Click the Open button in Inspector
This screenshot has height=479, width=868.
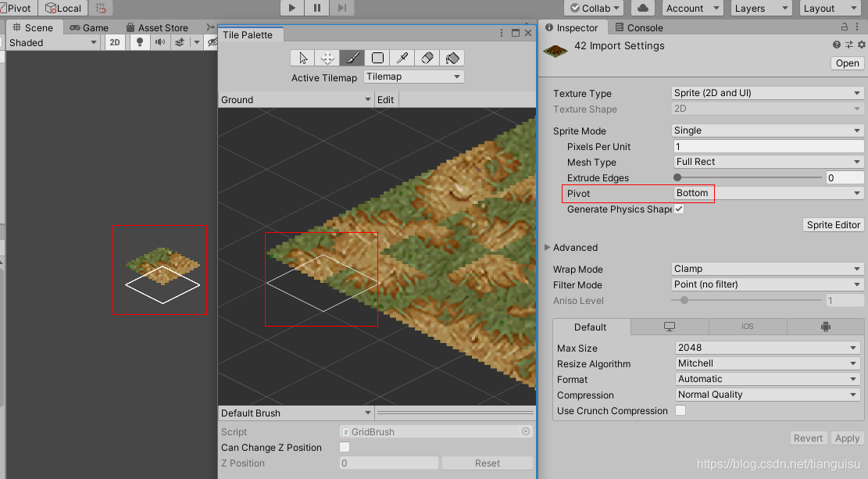coord(847,63)
